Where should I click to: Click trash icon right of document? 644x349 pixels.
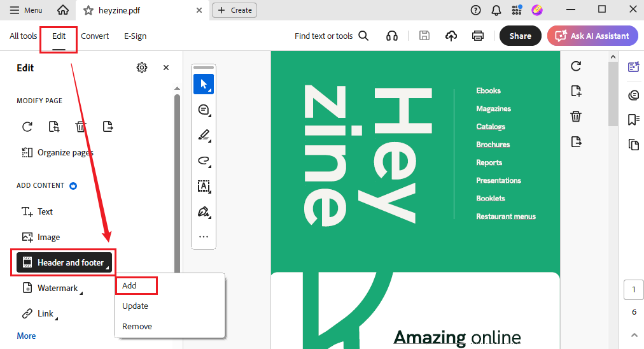(576, 117)
